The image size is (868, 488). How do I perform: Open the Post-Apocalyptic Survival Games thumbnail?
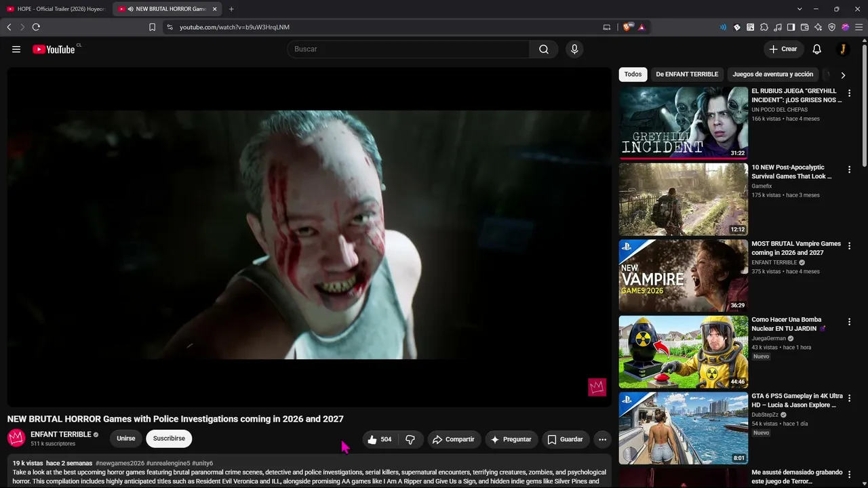click(684, 199)
